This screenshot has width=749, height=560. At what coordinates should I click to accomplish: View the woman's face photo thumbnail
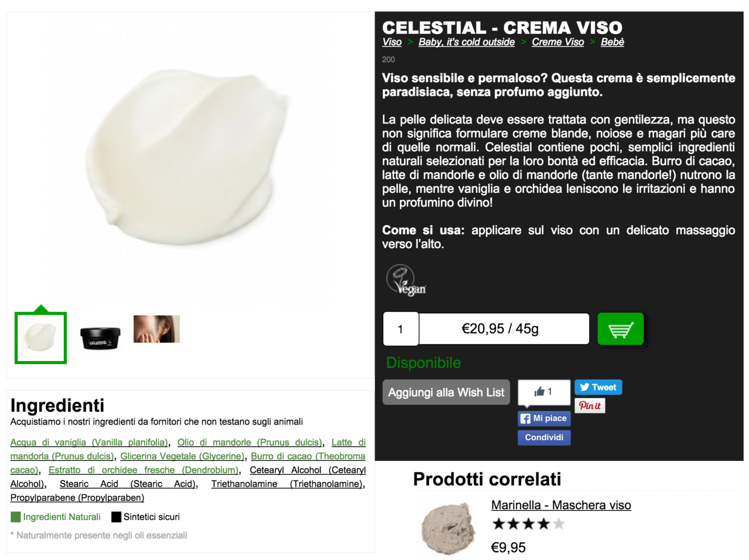[157, 329]
